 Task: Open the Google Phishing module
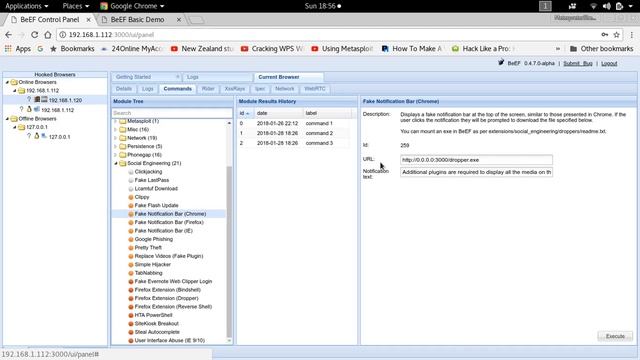pyautogui.click(x=153, y=239)
